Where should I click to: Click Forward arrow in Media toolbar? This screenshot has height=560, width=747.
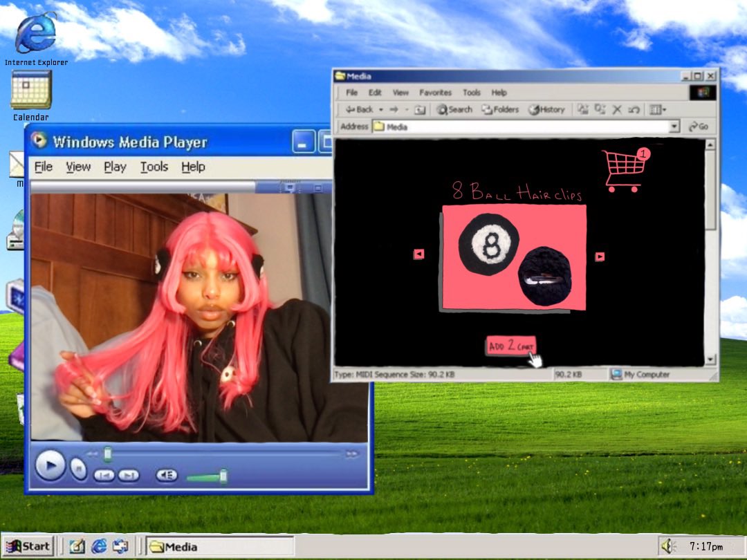tap(394, 109)
